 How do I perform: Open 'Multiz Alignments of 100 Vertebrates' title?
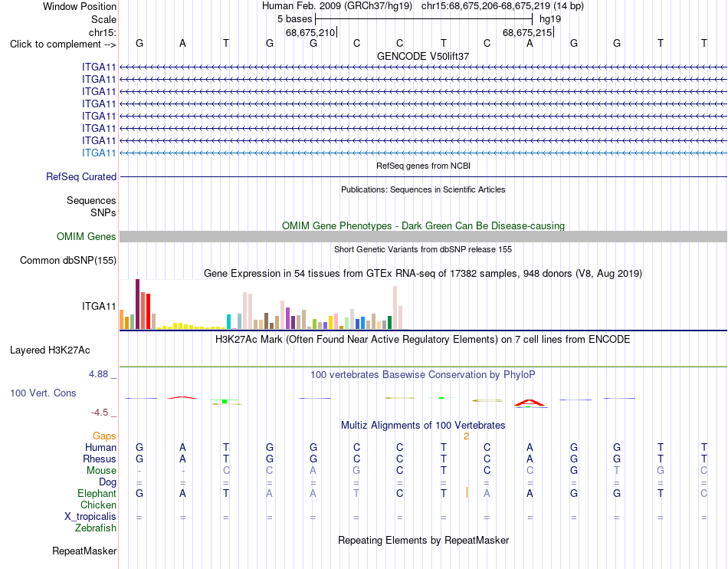pos(423,426)
